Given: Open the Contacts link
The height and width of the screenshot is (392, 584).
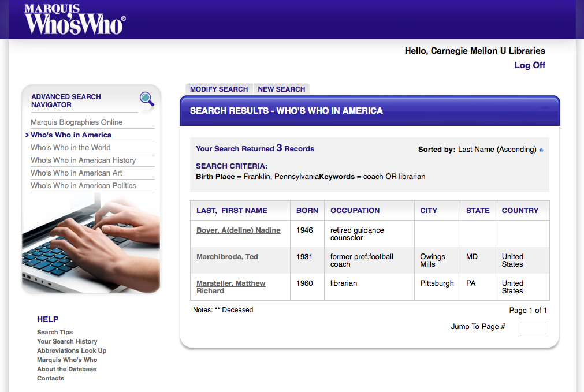Looking at the screenshot, I should [x=50, y=379].
